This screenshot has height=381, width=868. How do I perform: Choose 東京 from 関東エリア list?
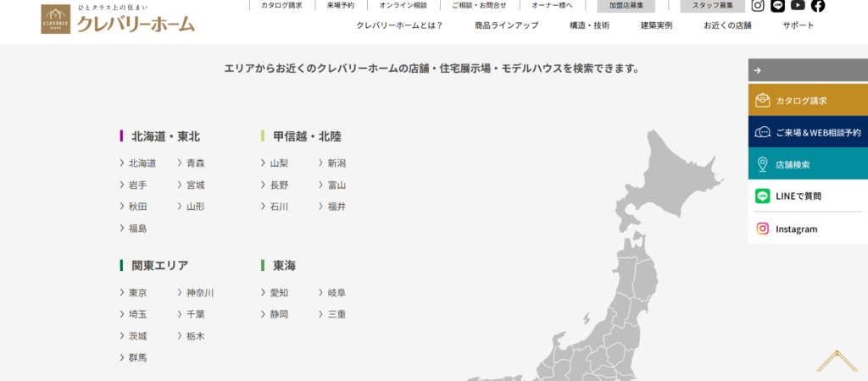point(137,293)
